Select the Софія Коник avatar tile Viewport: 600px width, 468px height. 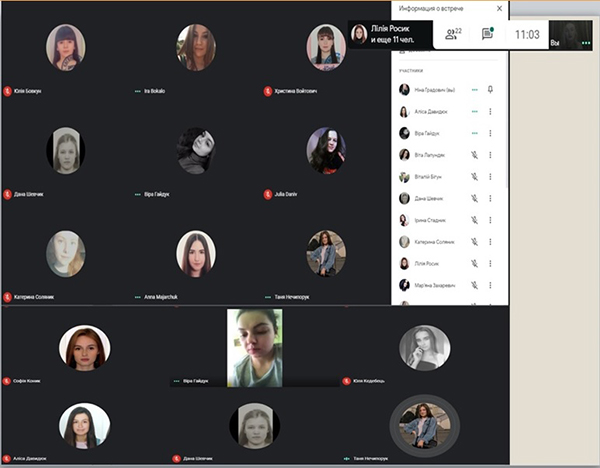point(85,348)
